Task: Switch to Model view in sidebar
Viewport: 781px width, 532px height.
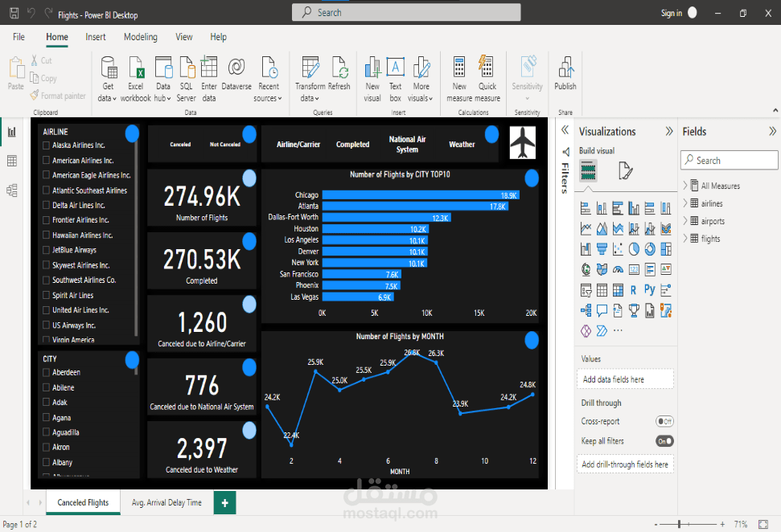Action: (12, 190)
